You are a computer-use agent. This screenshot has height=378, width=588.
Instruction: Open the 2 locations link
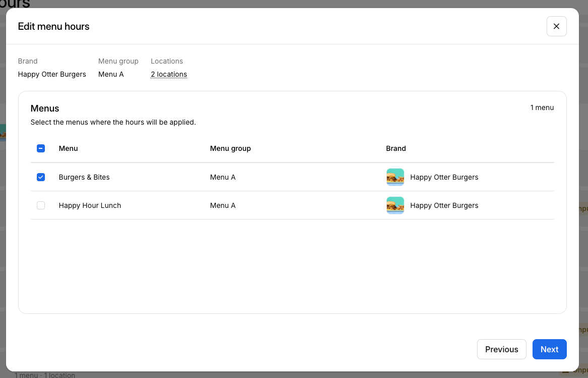tap(168, 74)
